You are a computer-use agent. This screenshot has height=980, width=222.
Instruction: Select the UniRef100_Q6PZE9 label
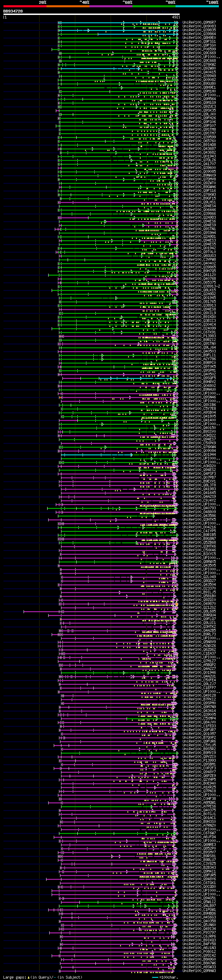[199, 776]
